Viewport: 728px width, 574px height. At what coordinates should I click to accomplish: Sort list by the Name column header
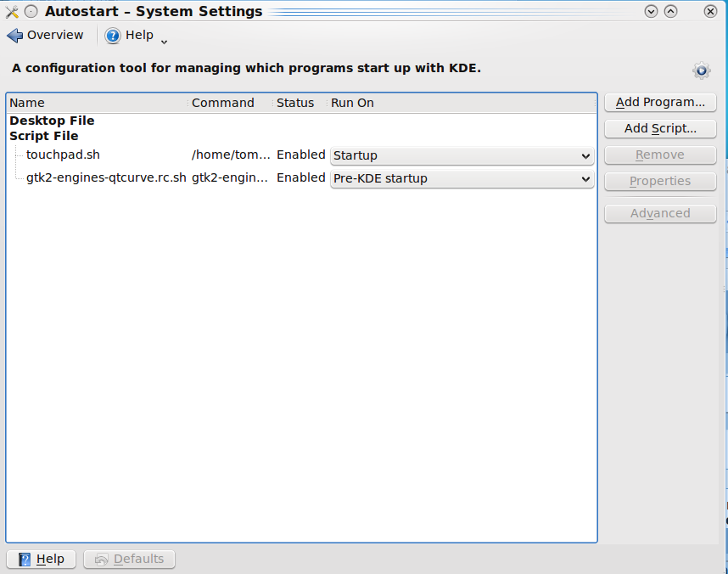97,103
